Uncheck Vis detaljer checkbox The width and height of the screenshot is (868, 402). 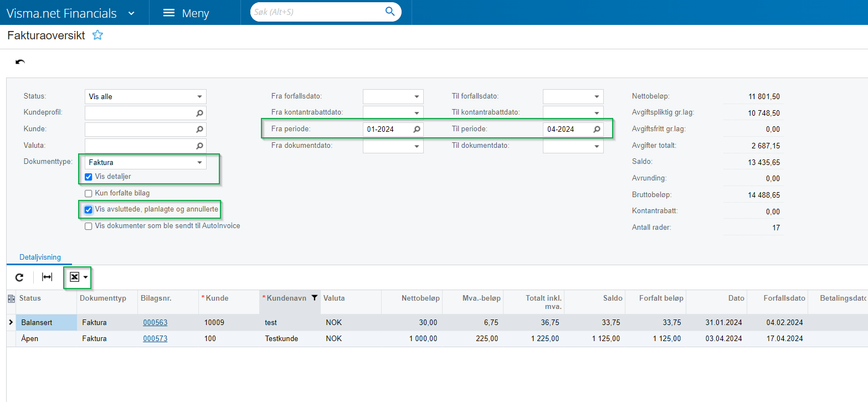pos(88,177)
